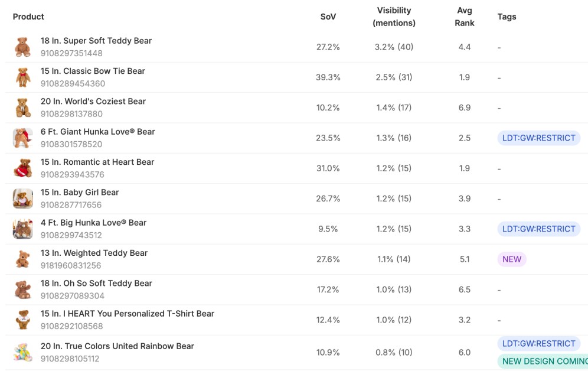This screenshot has width=588, height=371.
Task: Select the 20 In. World's Coziest Bear thumbnail
Action: 23,108
